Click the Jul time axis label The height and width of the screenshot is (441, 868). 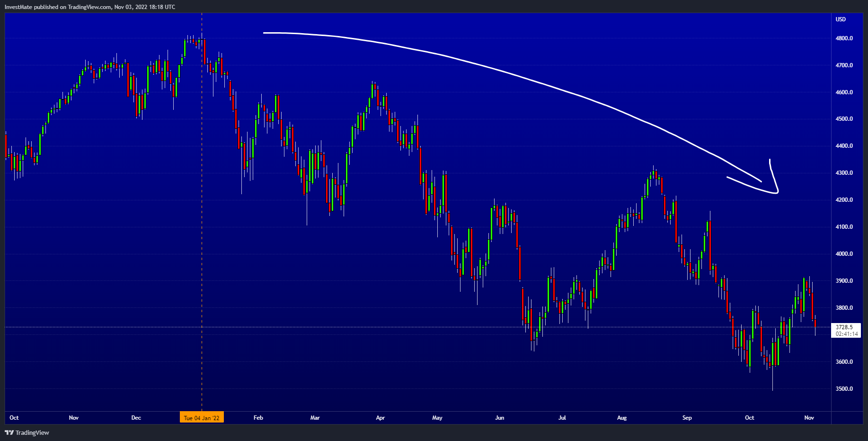click(562, 418)
